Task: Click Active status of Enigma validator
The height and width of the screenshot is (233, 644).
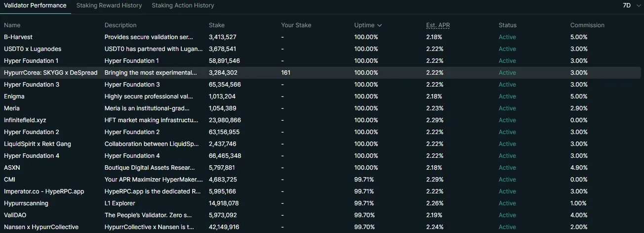Action: pyautogui.click(x=507, y=96)
